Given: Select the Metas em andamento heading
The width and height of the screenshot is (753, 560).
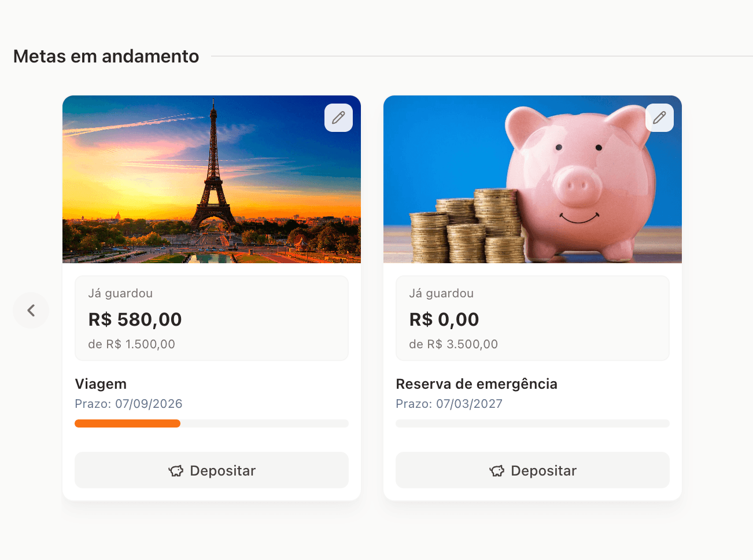Looking at the screenshot, I should click(x=106, y=56).
